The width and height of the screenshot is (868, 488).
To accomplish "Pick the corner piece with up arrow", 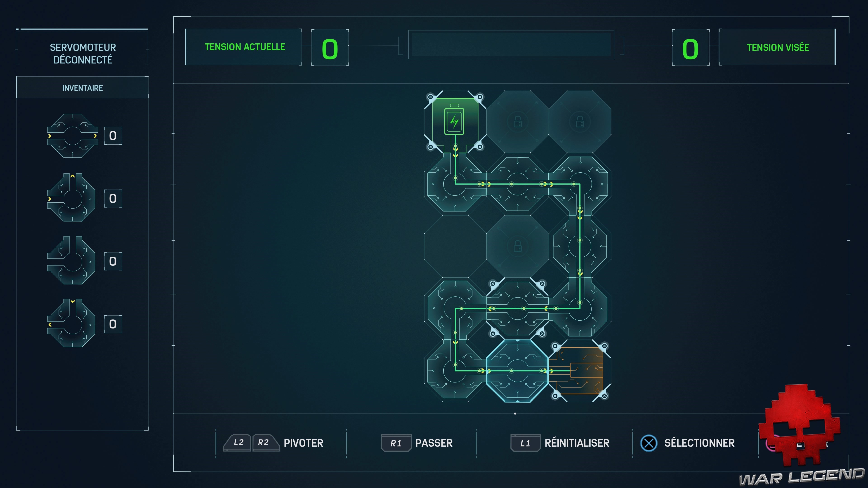I will 71,198.
